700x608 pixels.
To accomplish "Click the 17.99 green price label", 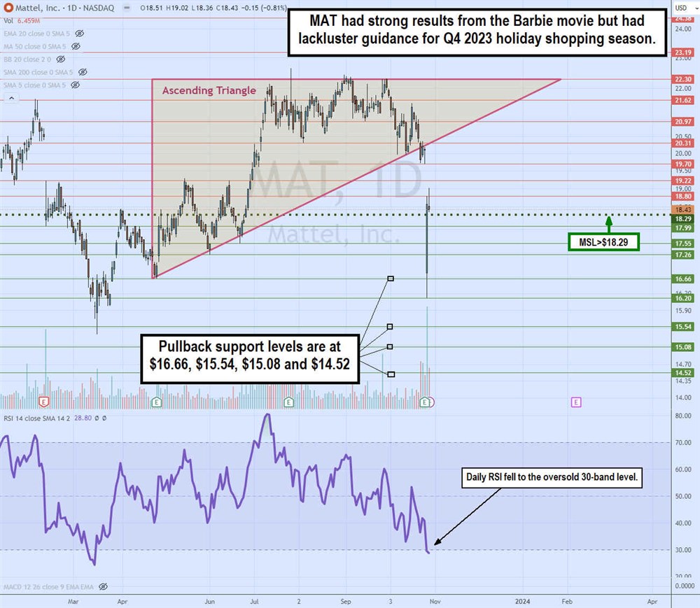I will 683,228.
